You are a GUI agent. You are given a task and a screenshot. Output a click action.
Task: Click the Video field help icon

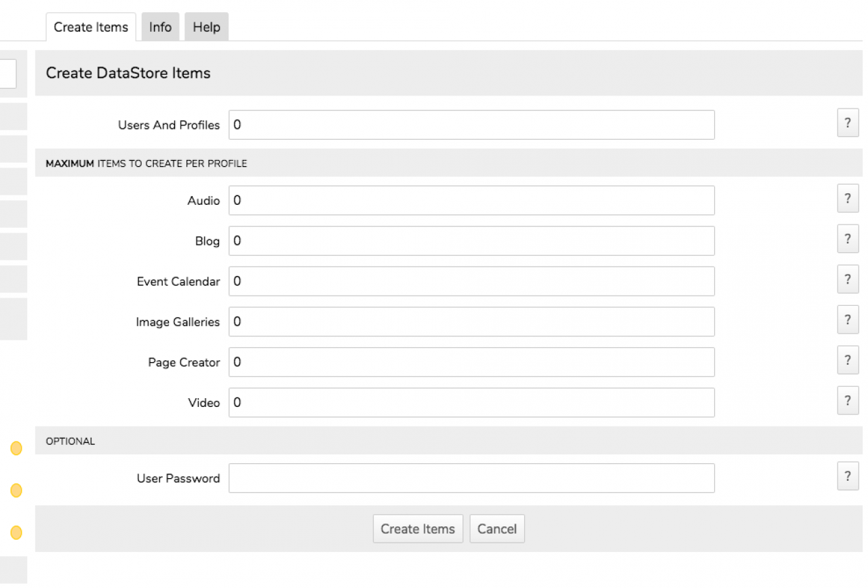tap(848, 401)
